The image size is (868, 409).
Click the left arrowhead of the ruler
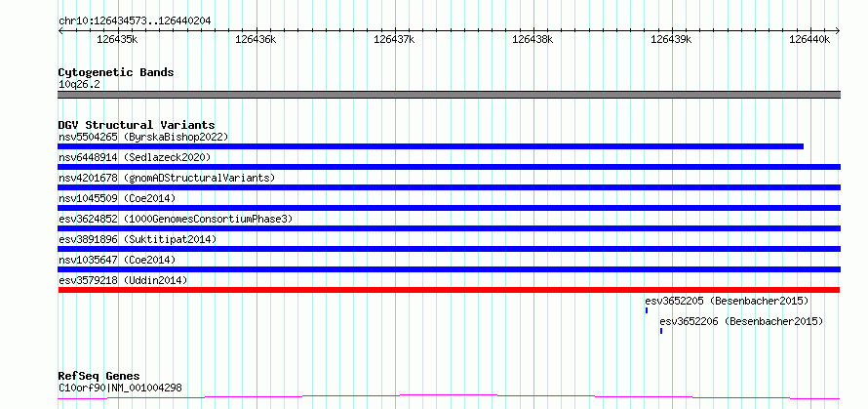(x=60, y=31)
